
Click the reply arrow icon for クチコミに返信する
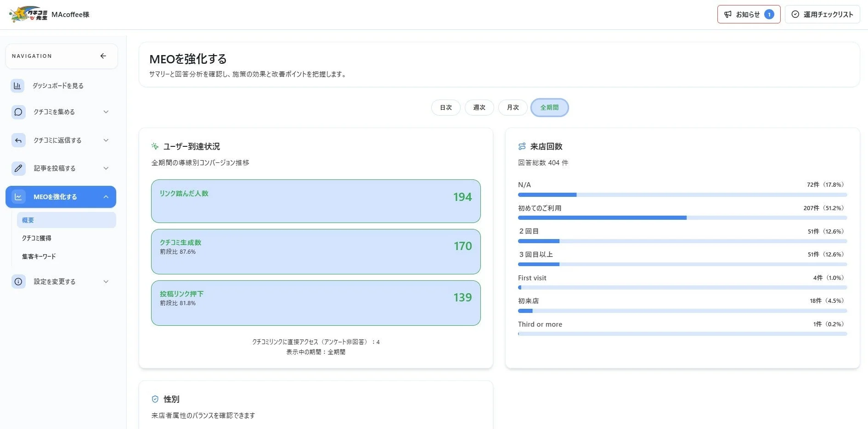pos(18,140)
